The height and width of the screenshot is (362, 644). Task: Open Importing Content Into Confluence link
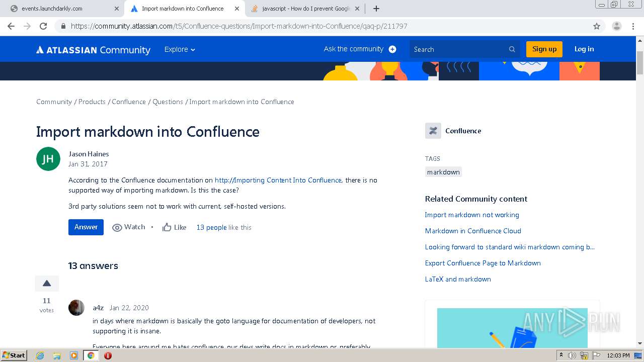278,180
